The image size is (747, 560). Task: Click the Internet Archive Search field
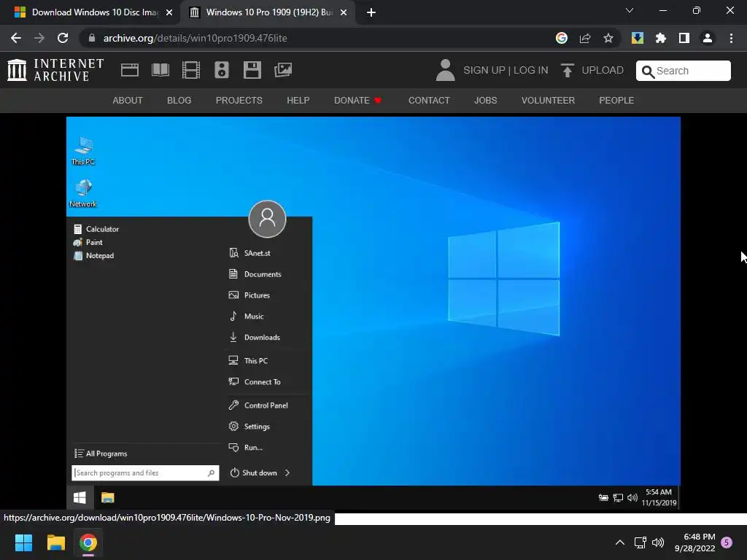click(683, 71)
